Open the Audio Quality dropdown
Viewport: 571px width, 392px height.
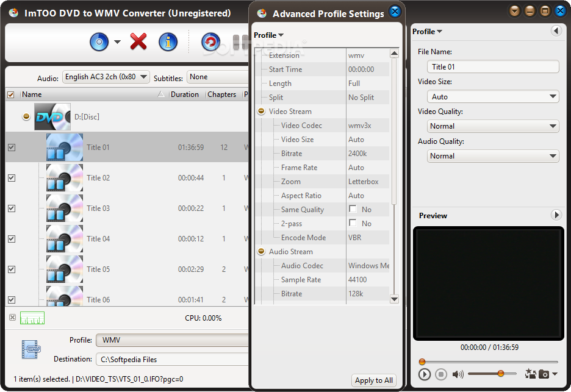tap(493, 156)
